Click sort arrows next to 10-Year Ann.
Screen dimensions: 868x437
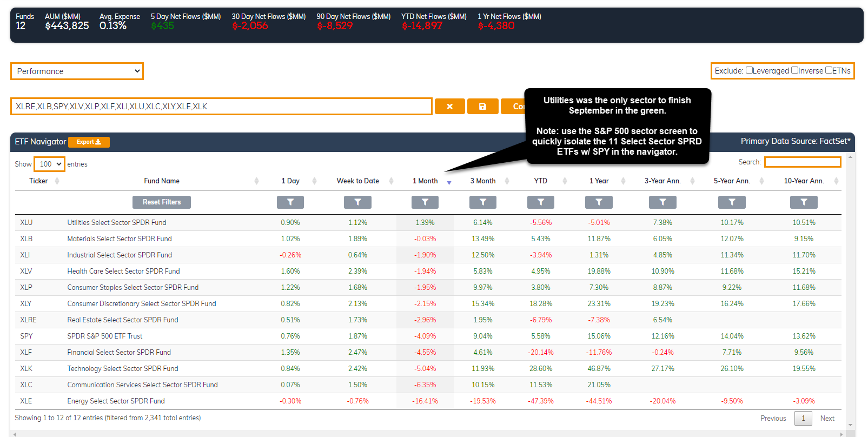(x=836, y=181)
